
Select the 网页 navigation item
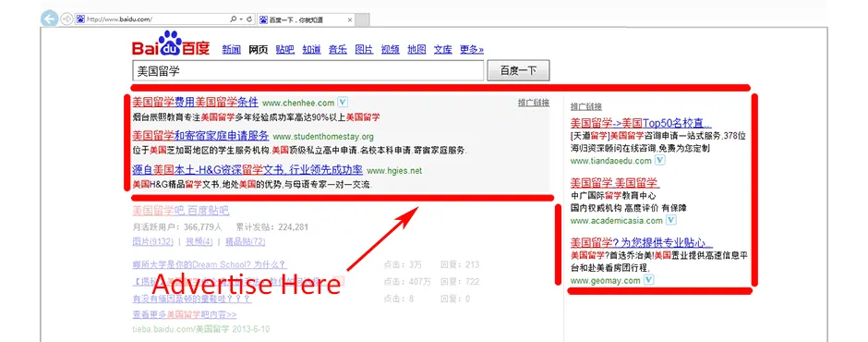258,49
